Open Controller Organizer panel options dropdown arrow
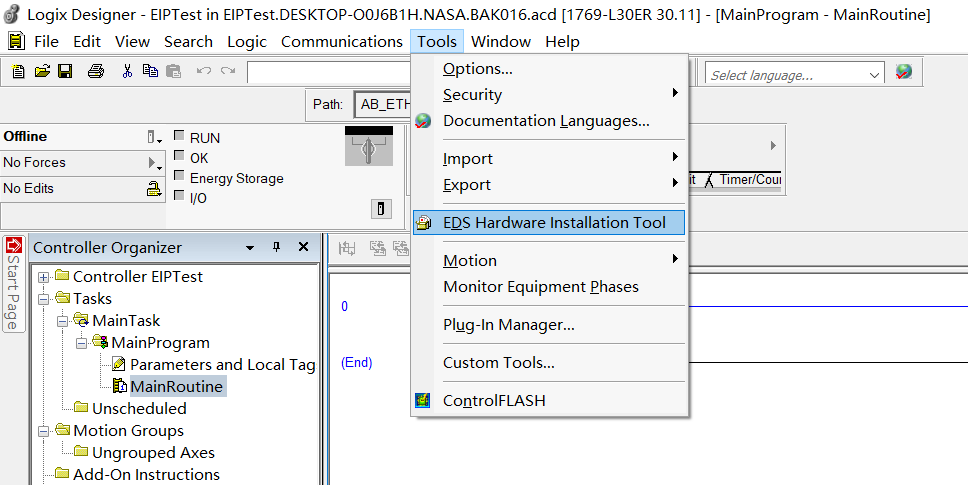Viewport: 968px width, 485px height. click(250, 248)
